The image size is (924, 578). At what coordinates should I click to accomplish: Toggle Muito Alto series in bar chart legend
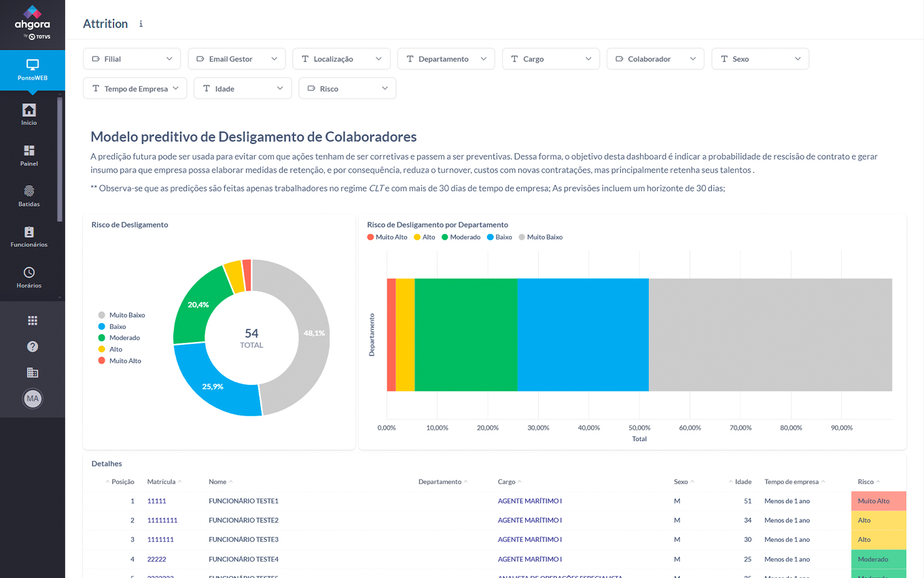point(387,237)
